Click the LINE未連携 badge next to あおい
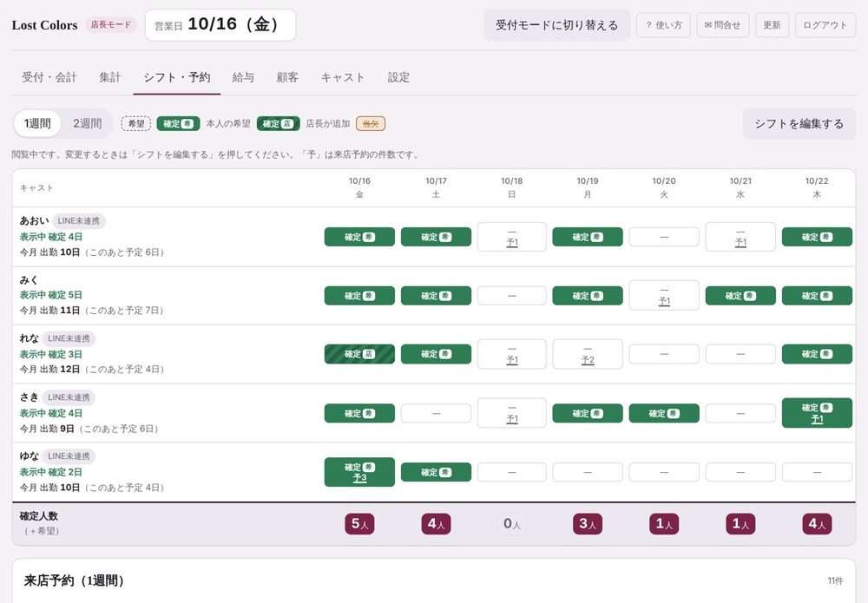 [79, 220]
